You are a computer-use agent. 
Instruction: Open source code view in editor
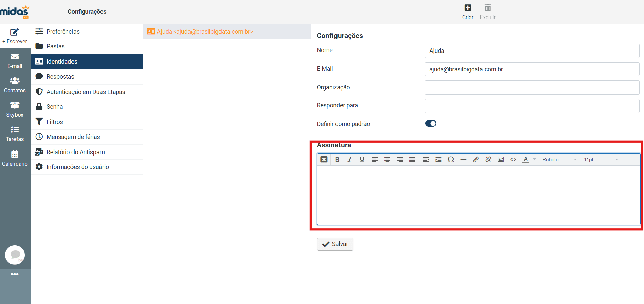pos(513,160)
